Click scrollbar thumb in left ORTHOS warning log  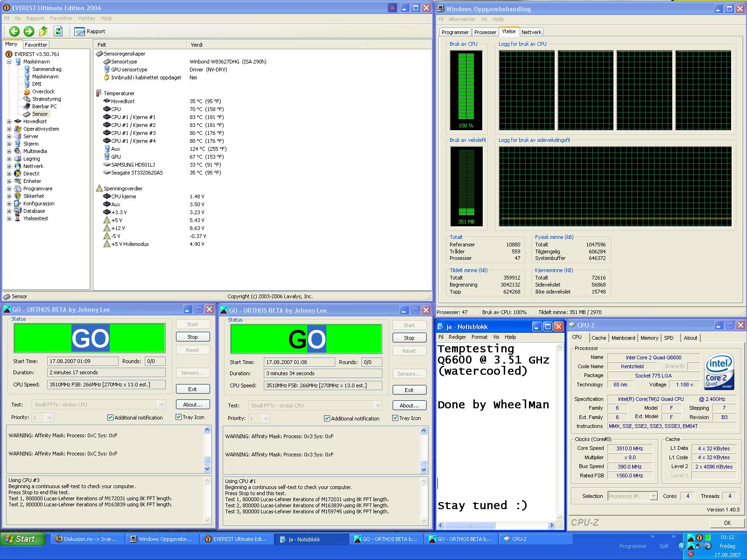click(207, 460)
